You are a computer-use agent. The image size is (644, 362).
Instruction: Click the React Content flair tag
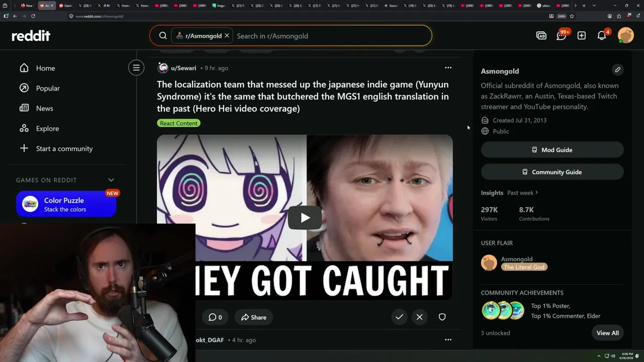[179, 123]
